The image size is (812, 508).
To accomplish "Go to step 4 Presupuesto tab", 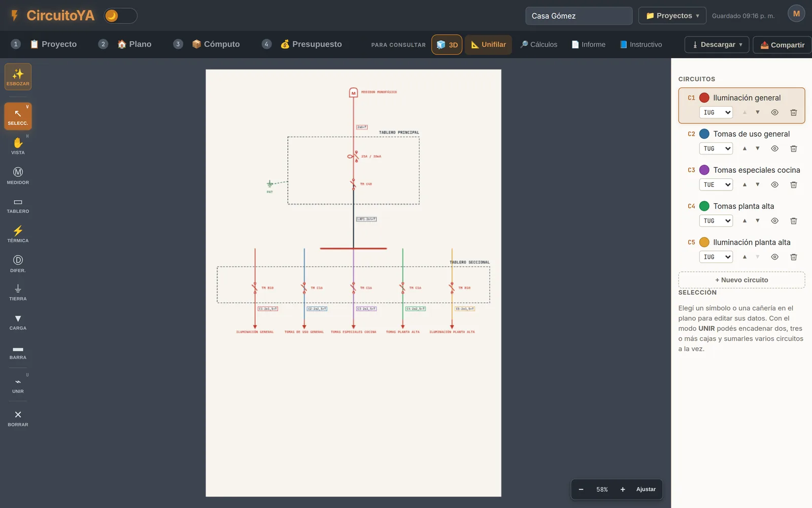I will 302,44.
